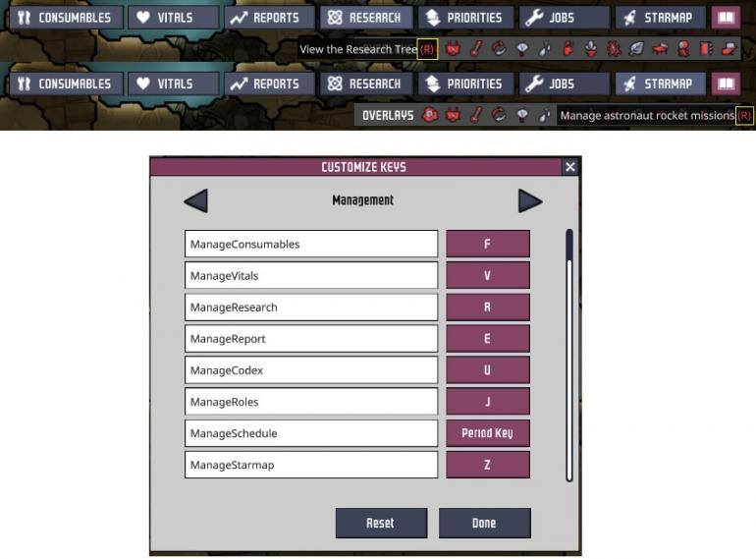Select the ManageCodex entry field
This screenshot has width=756, height=559.
[311, 370]
